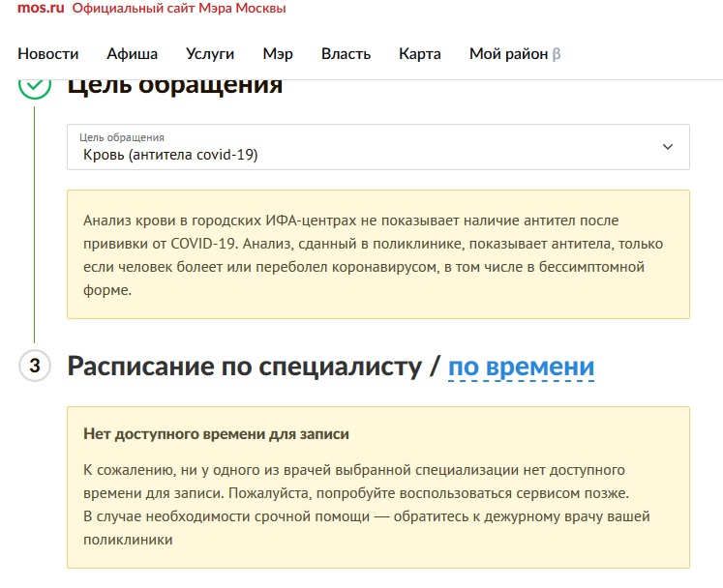Switch schedule view to по времени
Viewport: 723px width, 588px height.
click(521, 367)
